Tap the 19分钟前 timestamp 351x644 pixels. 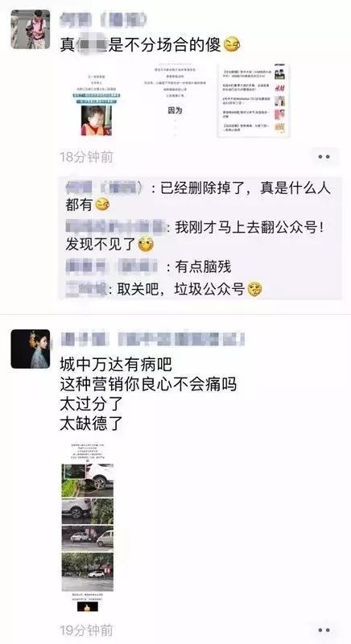point(87,630)
